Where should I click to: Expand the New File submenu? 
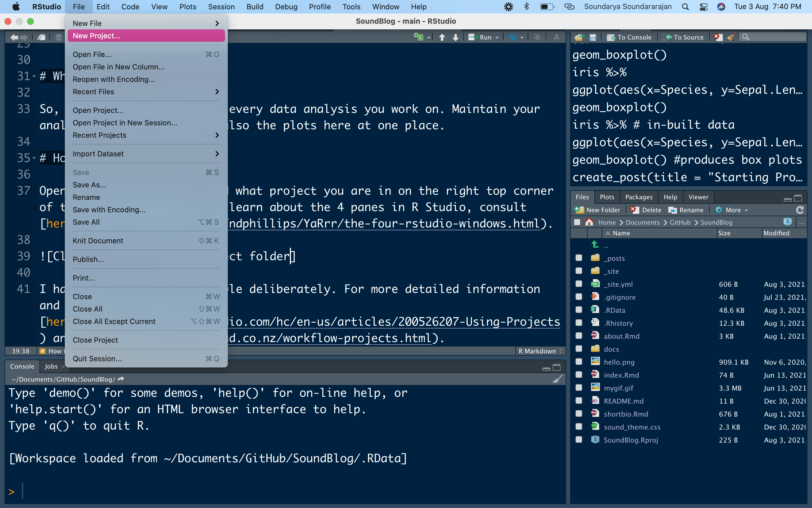click(146, 23)
